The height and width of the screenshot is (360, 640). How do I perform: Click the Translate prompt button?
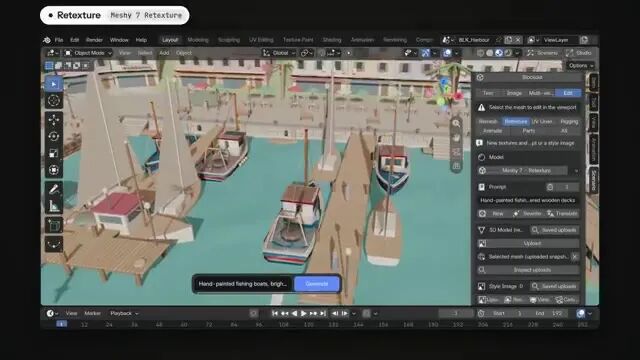click(x=562, y=213)
